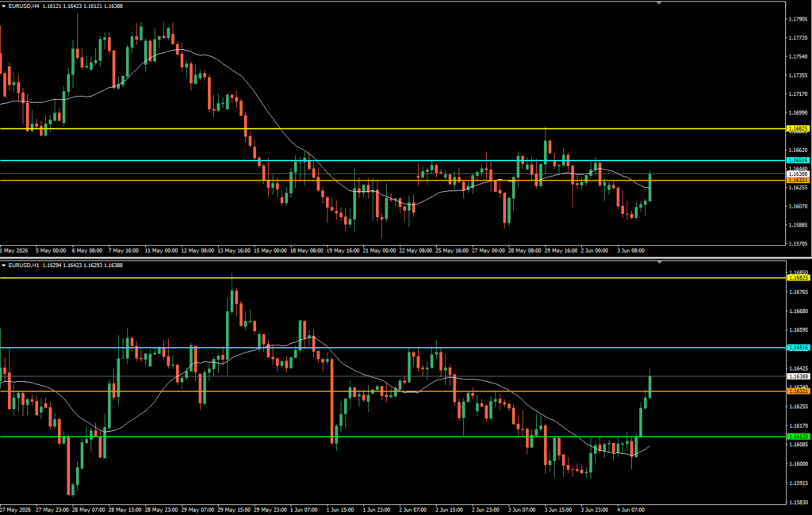Click the '2 Jun 23:00' time axis label
812x515 pixels.
coord(486,509)
